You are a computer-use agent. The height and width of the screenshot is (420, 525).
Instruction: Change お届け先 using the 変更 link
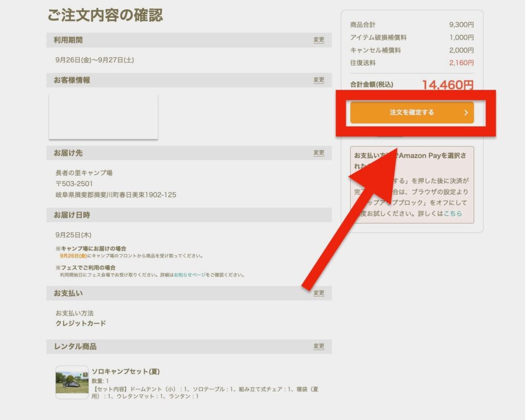click(319, 153)
